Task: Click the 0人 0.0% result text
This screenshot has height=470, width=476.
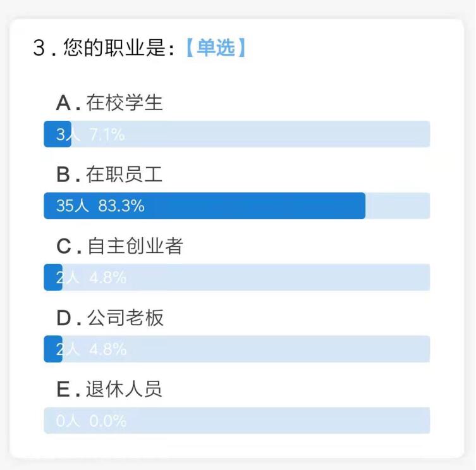Action: coord(91,421)
